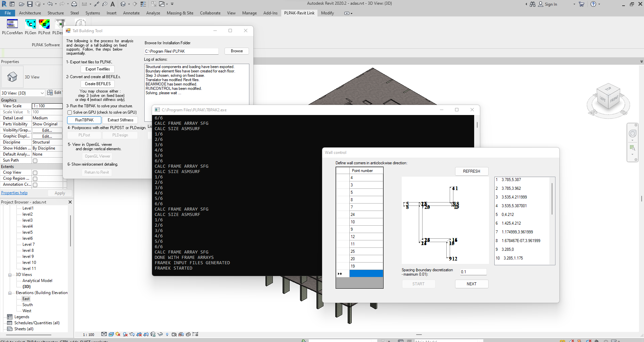Viewport: 644px width, 342px height.
Task: Toggle the Sun Path checkbox
Action: [x=35, y=161]
